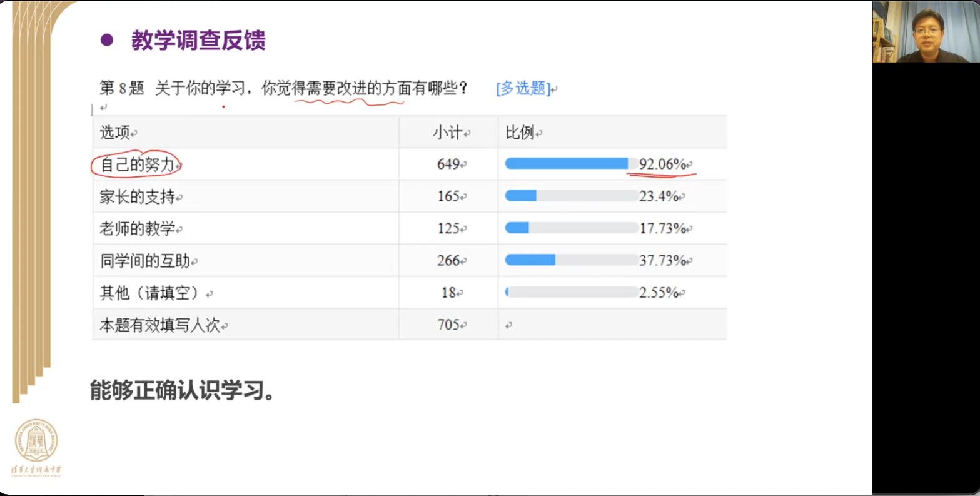Viewport: 980px width, 496px height.
Task: Click the total 705 response count
Action: coord(448,325)
